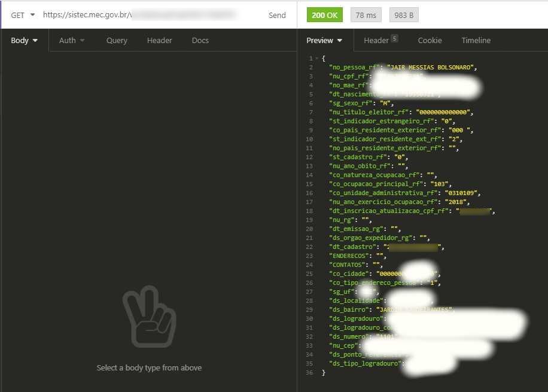Click the 200 OK status badge
Viewport: 548px width, 392px height.
(324, 15)
